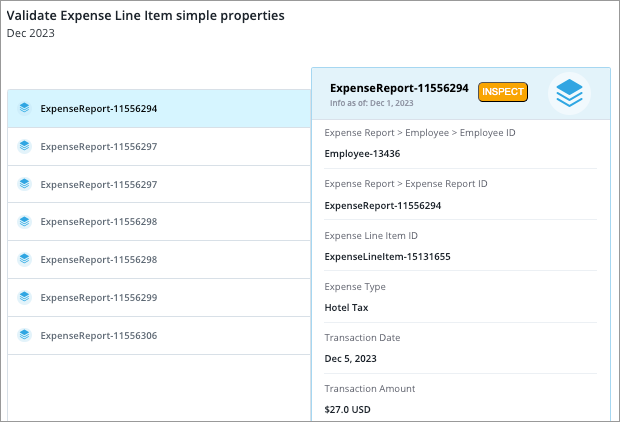Click the Hotel Tax expense type value
This screenshot has height=422, width=620.
pyautogui.click(x=346, y=308)
